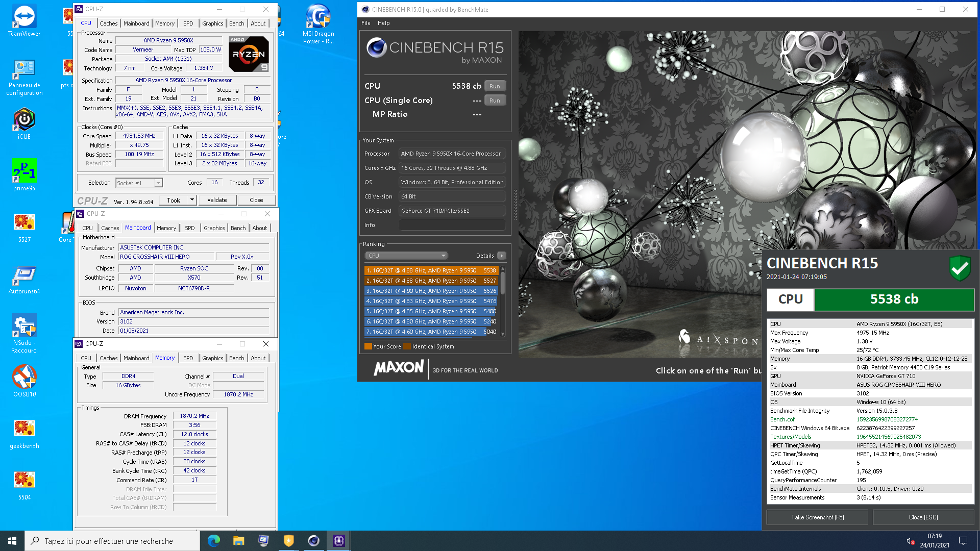Open Panneau de configuration desktop icon
980x551 pixels.
24,77
